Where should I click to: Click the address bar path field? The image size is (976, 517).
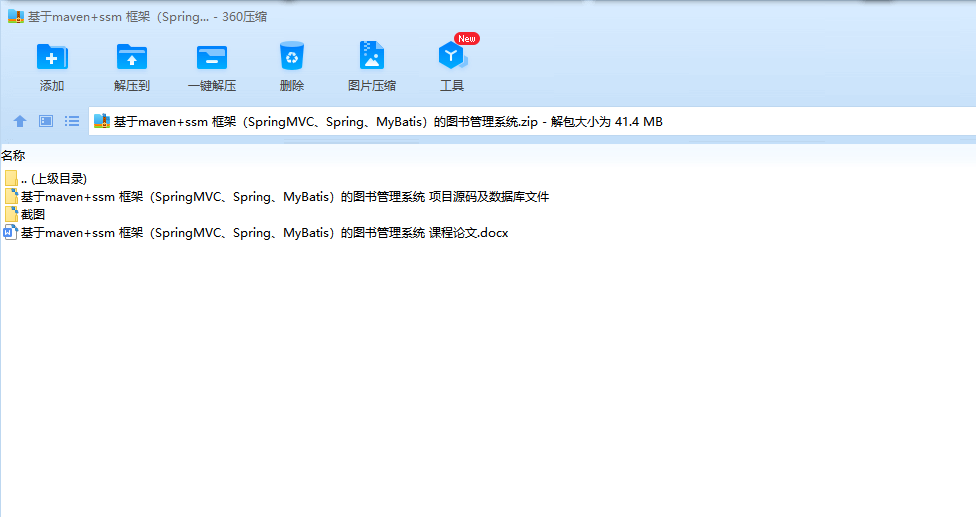(532, 121)
